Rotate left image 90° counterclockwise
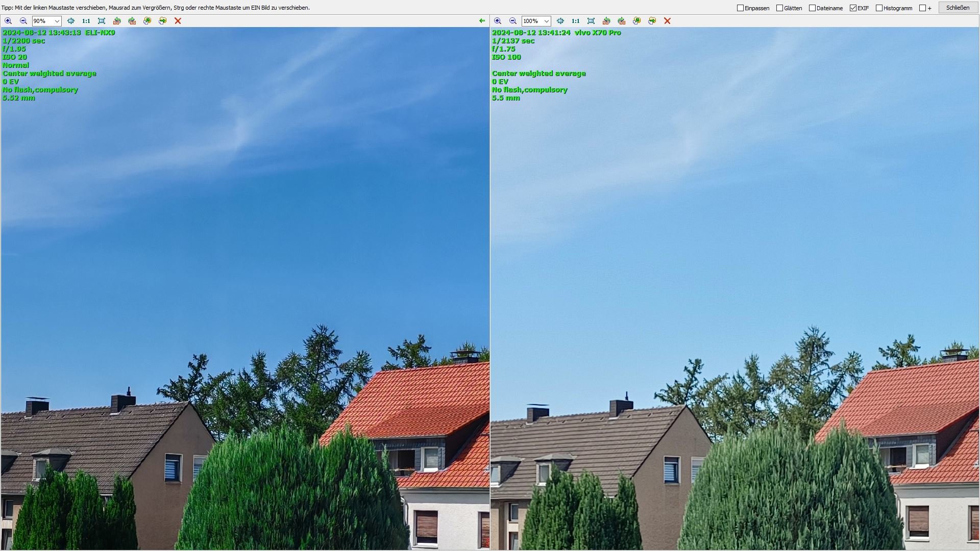Viewport: 980px width, 551px height. 117,21
